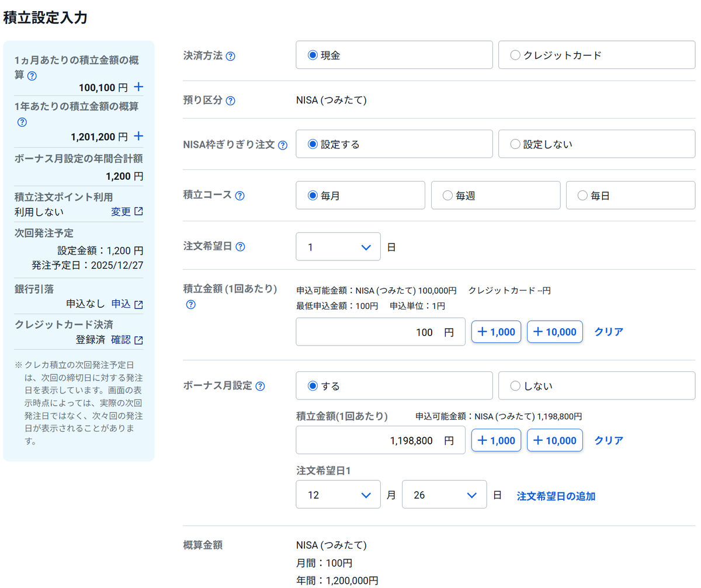The image size is (701, 588).
Task: Expand yearly accumulation amount estimate plus icon
Action: coord(138,136)
